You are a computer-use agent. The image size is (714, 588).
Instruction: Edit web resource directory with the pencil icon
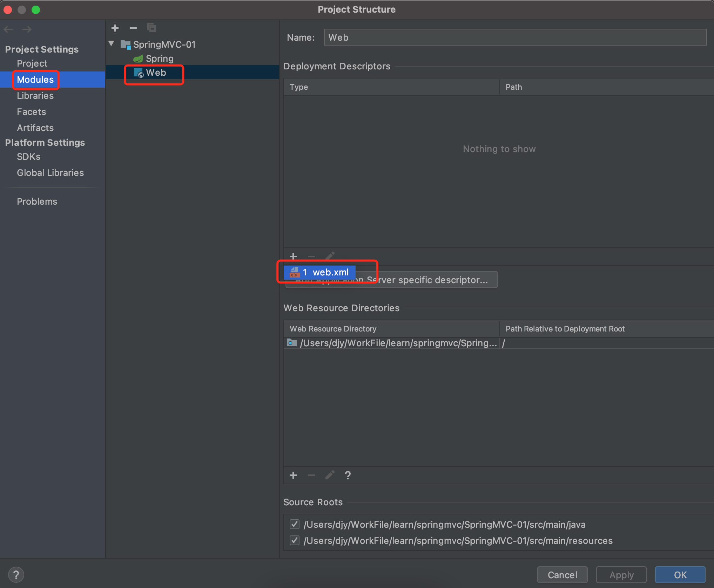click(330, 475)
